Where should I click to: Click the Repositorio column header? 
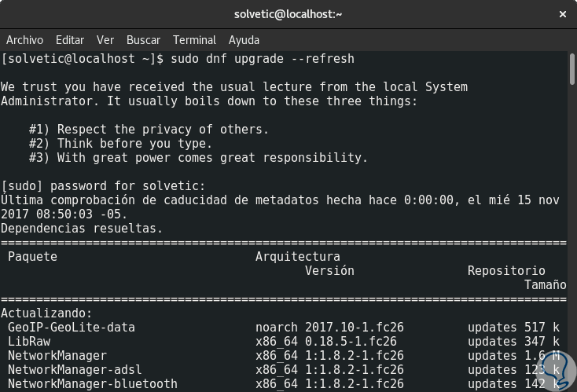point(506,271)
